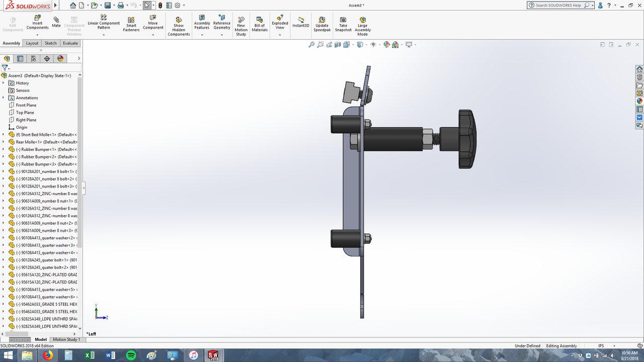Viewport: 644px width, 362px height.
Task: Expand the Annotations folder
Action: pos(3,98)
